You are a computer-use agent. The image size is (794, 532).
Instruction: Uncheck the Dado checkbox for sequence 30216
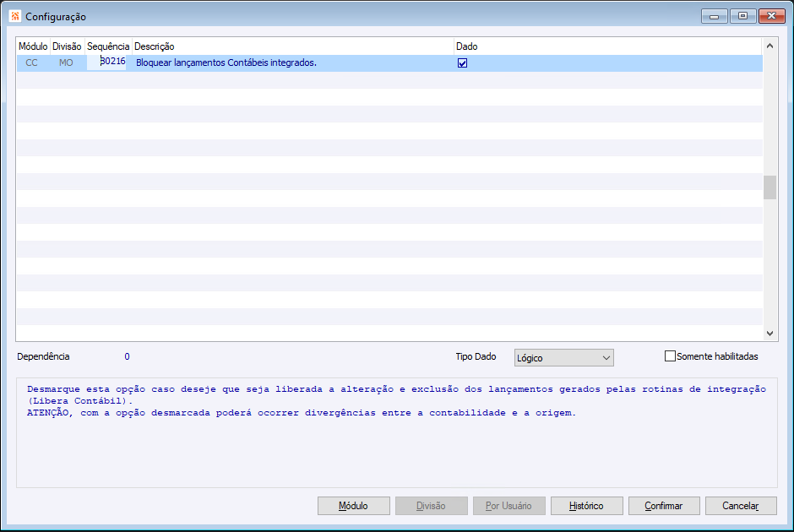(462, 62)
